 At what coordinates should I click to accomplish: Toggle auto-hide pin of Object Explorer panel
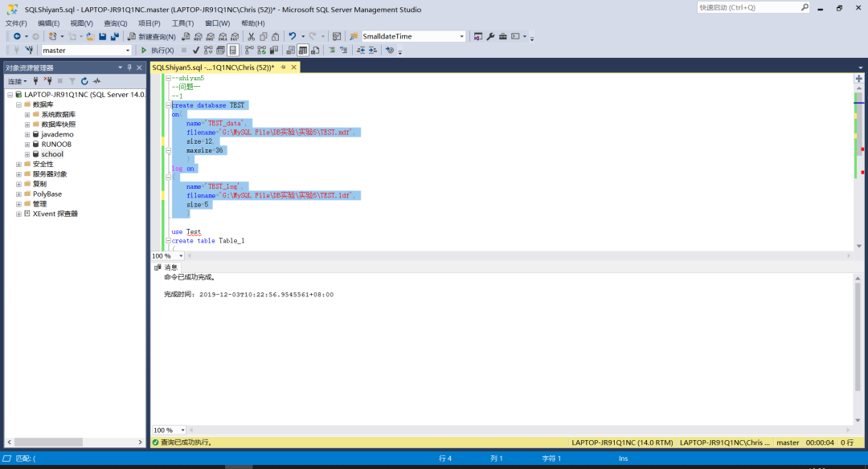(129, 67)
